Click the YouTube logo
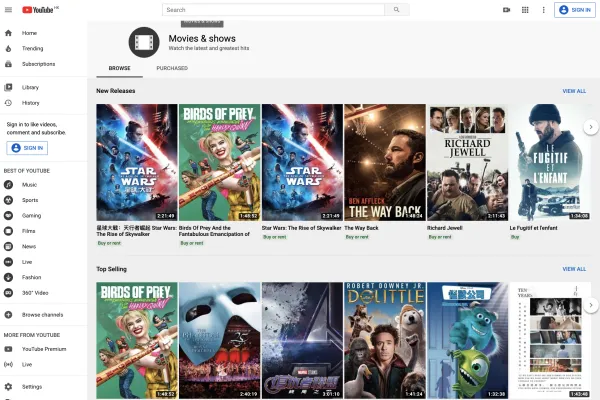This screenshot has height=400, width=600. click(x=40, y=10)
